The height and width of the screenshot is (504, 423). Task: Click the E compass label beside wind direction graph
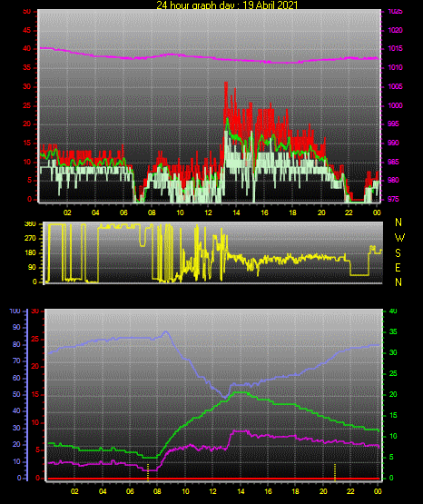(398, 267)
